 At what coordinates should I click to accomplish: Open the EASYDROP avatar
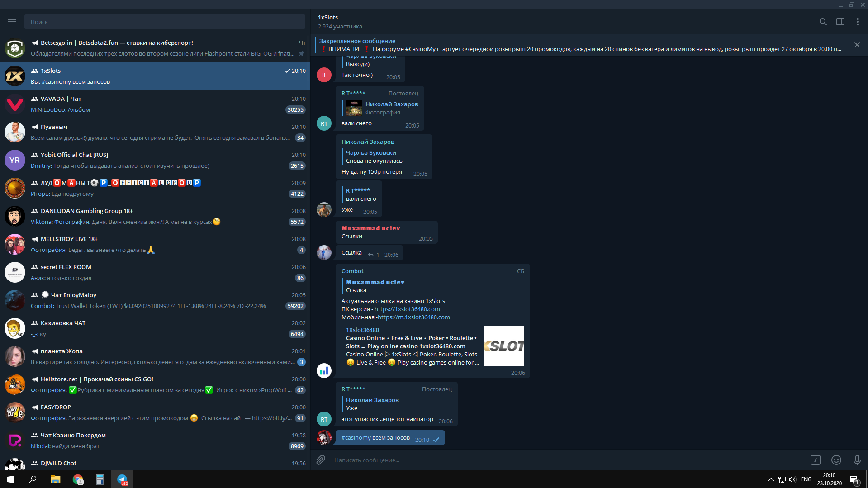click(x=15, y=412)
